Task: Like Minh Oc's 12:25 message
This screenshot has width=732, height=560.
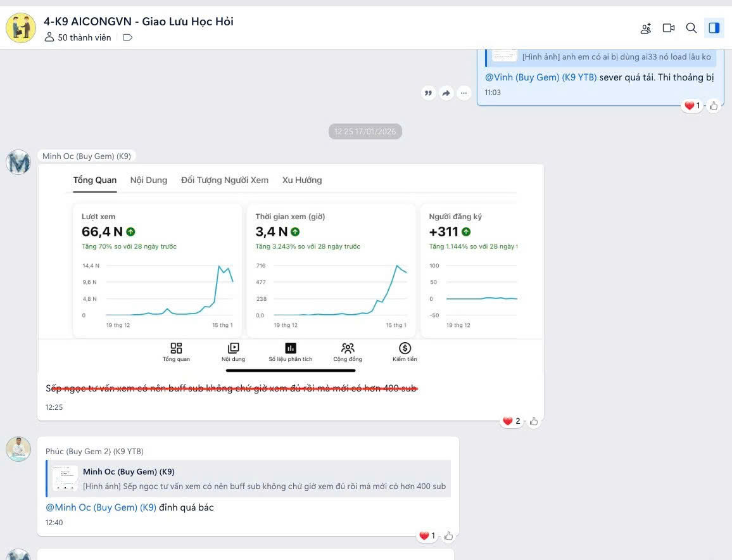Action: pos(534,421)
